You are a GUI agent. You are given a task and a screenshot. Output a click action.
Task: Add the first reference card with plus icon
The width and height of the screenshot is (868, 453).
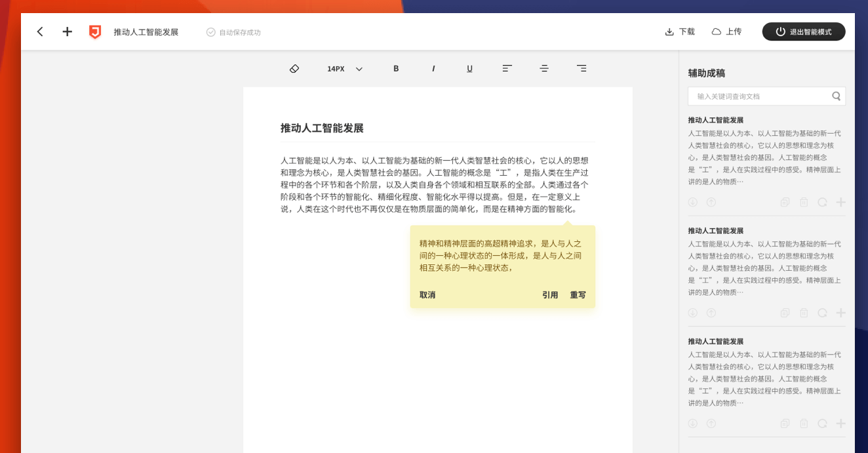(x=840, y=202)
